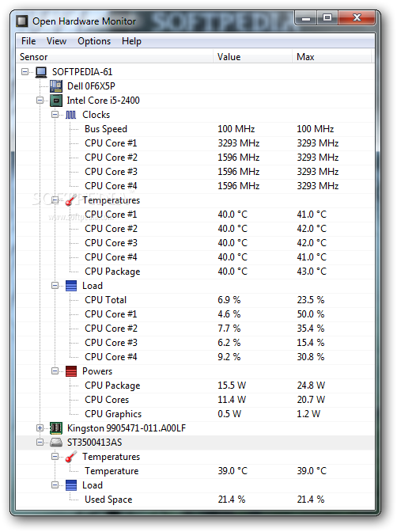This screenshot has height=532, width=397.
Task: Select CPU Core #1 clock row
Action: pos(195,143)
